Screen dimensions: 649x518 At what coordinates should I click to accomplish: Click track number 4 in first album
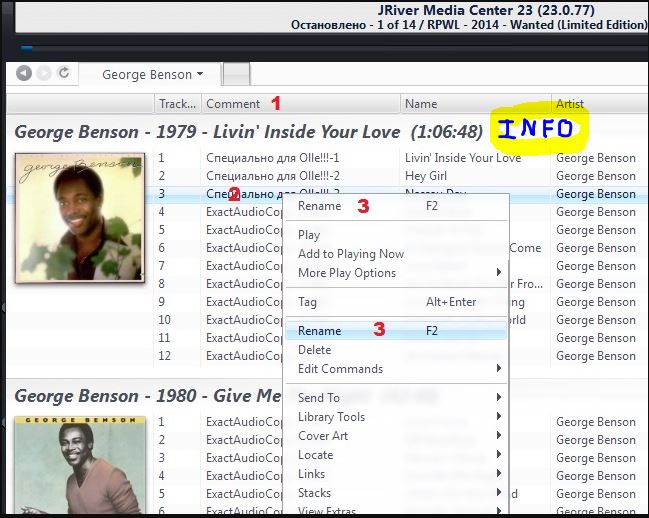[161, 212]
